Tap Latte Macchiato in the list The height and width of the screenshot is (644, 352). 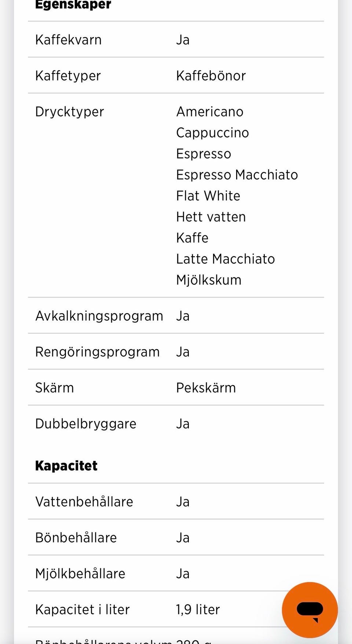[225, 259]
